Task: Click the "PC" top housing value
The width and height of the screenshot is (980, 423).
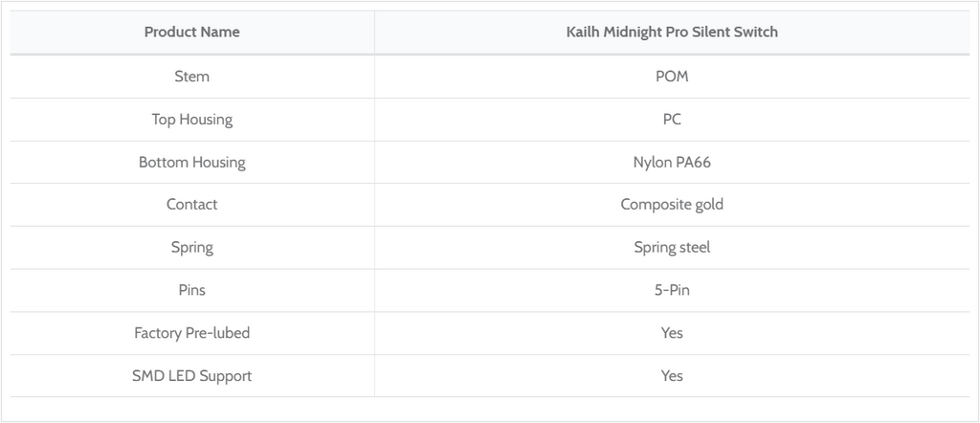Action: 672,120
